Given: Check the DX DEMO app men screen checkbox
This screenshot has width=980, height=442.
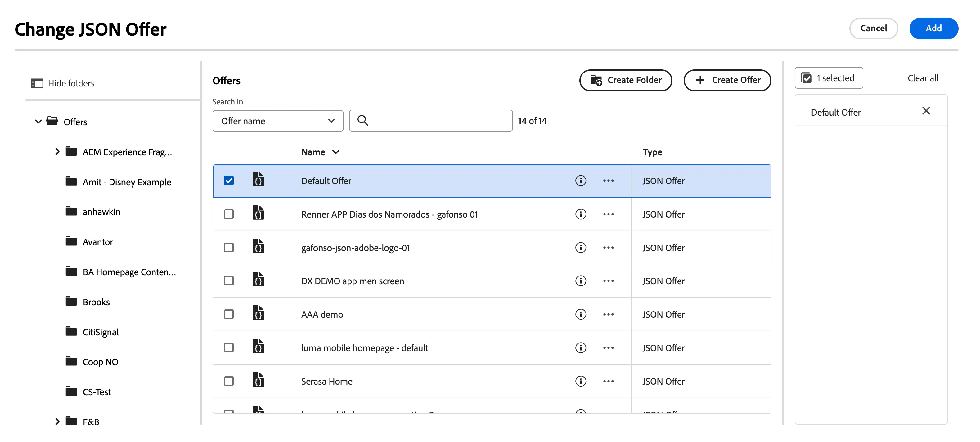Looking at the screenshot, I should click(229, 281).
